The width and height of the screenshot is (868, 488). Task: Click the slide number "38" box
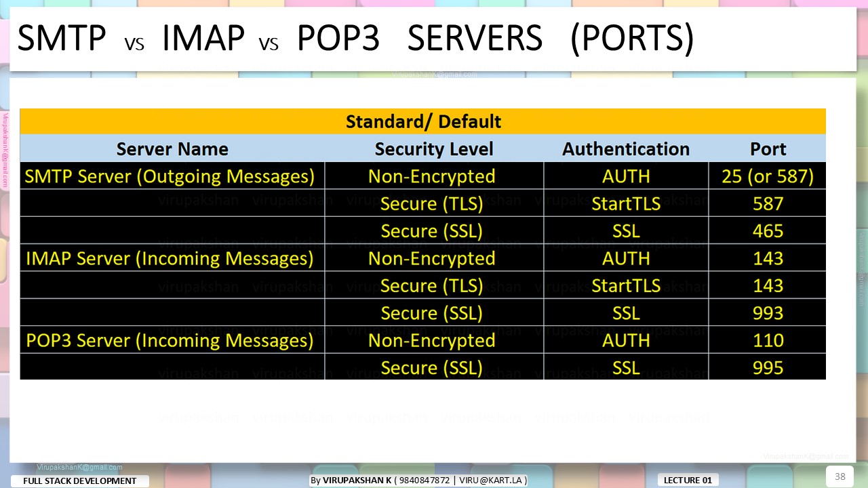840,476
